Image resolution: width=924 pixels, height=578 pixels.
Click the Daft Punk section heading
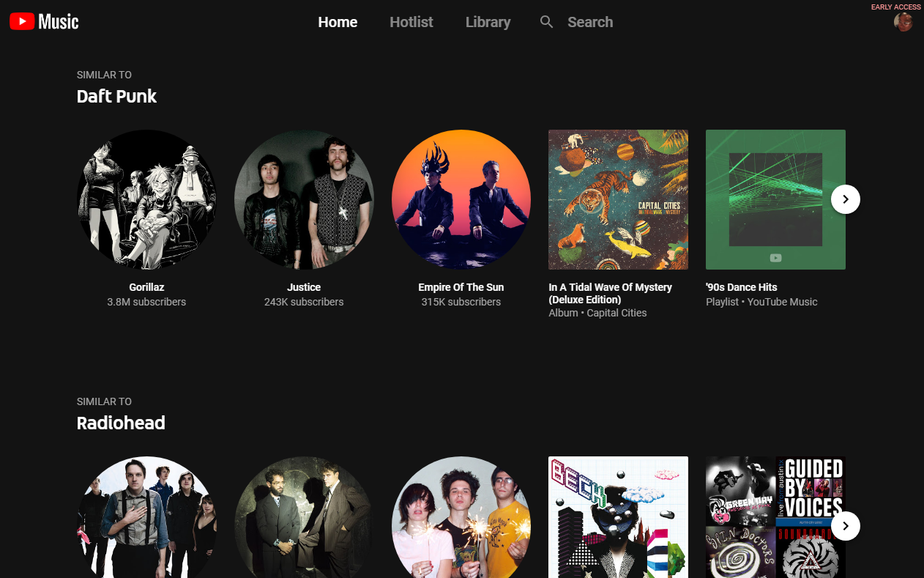pos(116,96)
